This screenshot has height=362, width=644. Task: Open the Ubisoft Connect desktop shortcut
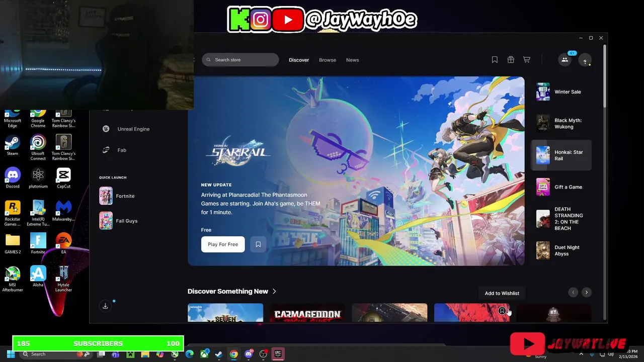click(38, 147)
